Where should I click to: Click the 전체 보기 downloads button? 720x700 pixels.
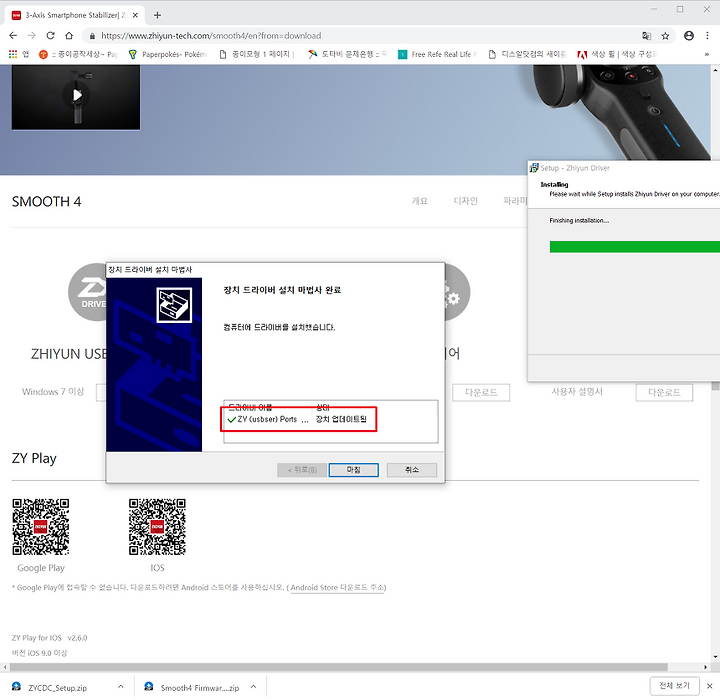675,686
